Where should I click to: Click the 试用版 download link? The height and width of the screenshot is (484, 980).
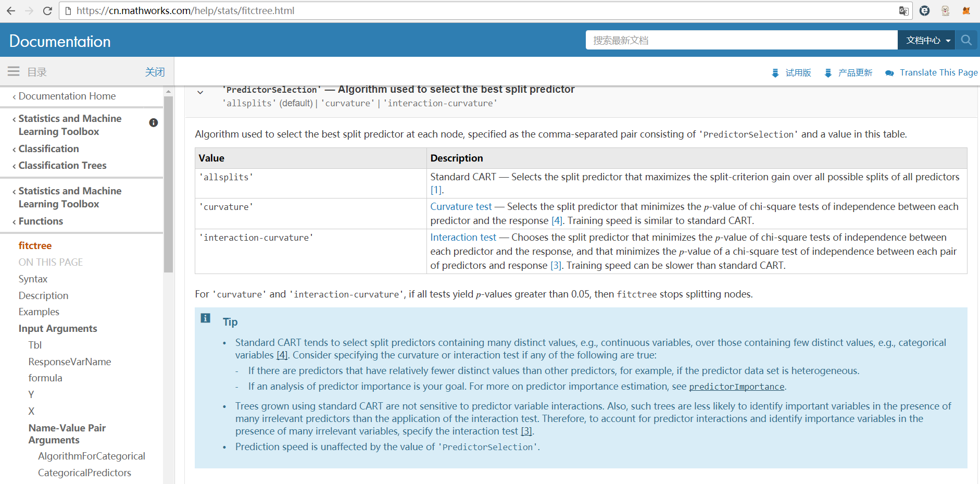pyautogui.click(x=798, y=72)
